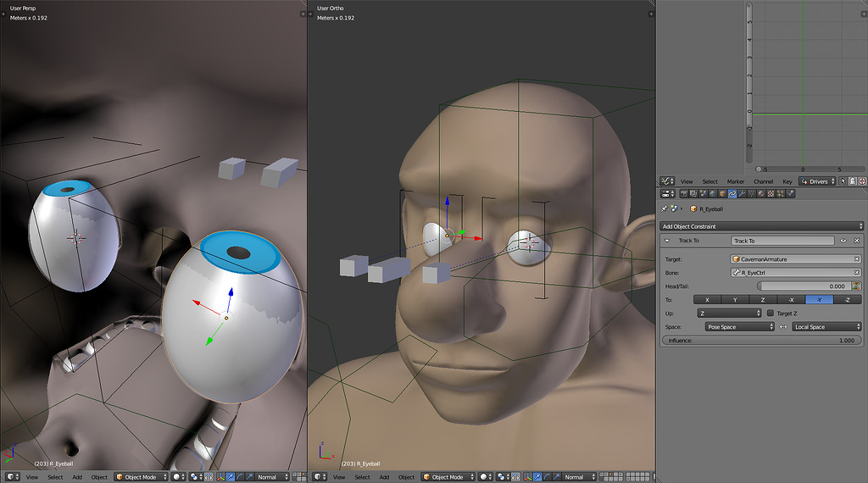Open Object menu in right viewport

tap(406, 477)
